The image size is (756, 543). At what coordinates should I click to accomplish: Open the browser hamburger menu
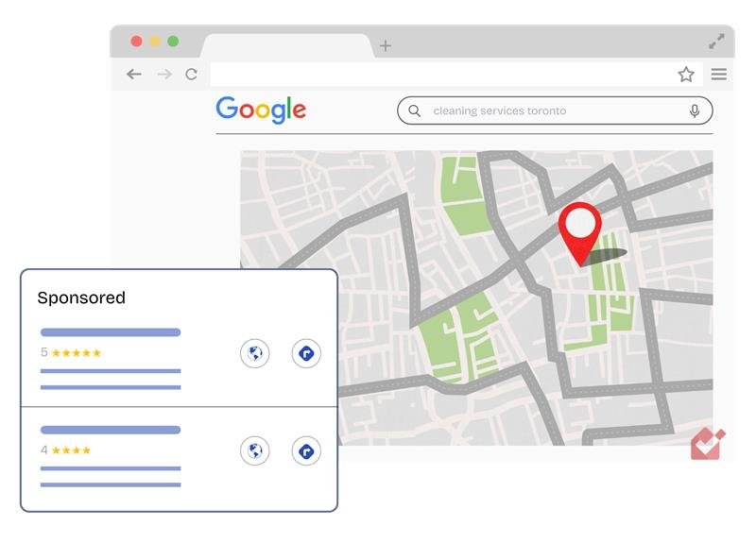click(719, 75)
